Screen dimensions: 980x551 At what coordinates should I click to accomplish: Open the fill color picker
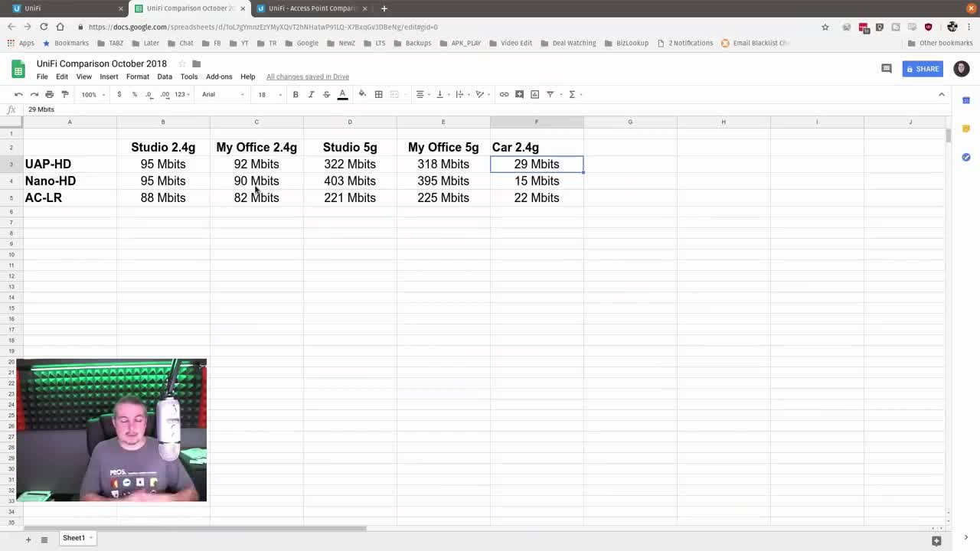pyautogui.click(x=362, y=94)
